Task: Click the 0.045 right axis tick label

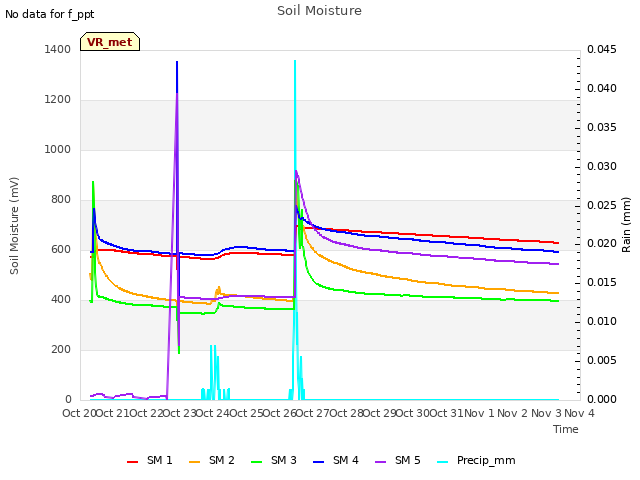Action: pos(602,49)
